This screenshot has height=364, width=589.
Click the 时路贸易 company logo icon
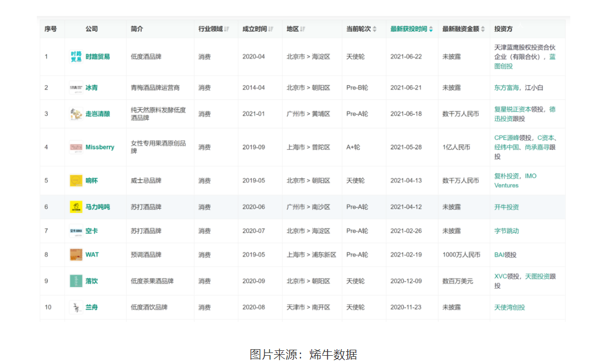pyautogui.click(x=76, y=57)
